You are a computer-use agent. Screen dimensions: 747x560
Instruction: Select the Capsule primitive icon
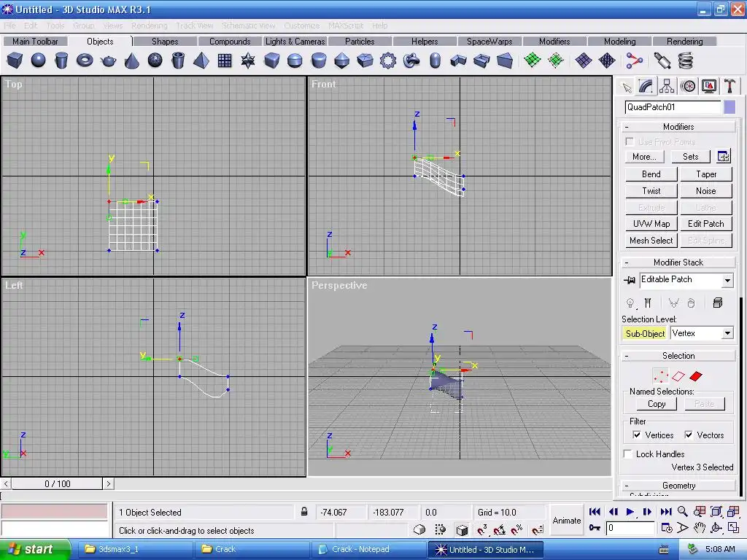(435, 61)
